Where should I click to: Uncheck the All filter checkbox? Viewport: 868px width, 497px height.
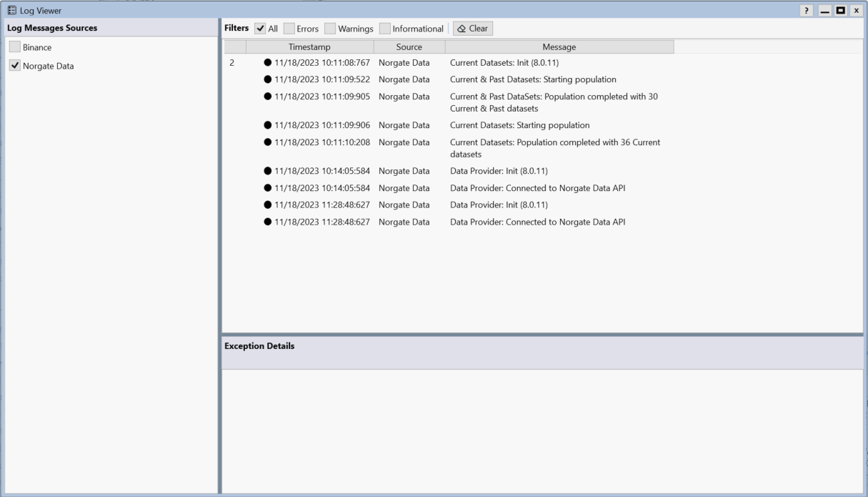(x=261, y=29)
